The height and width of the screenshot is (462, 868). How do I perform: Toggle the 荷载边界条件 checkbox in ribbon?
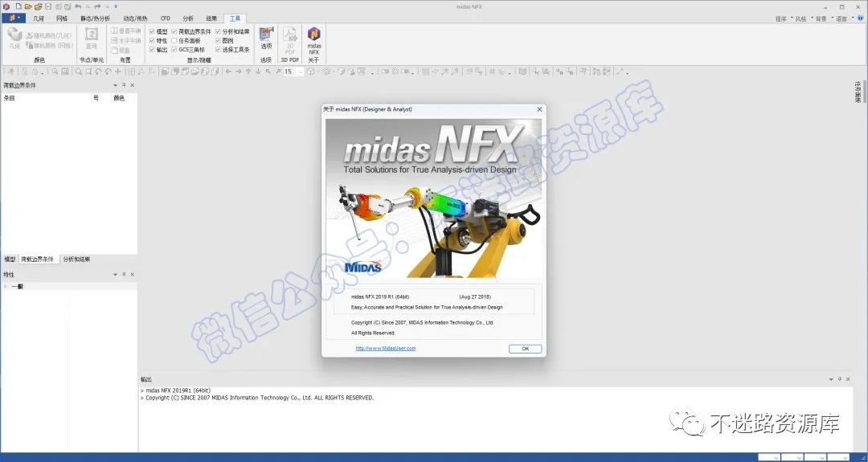pos(174,32)
